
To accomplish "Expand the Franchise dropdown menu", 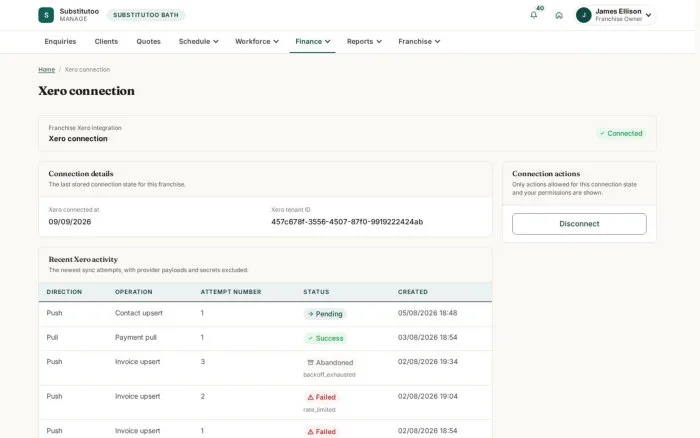I will point(419,41).
